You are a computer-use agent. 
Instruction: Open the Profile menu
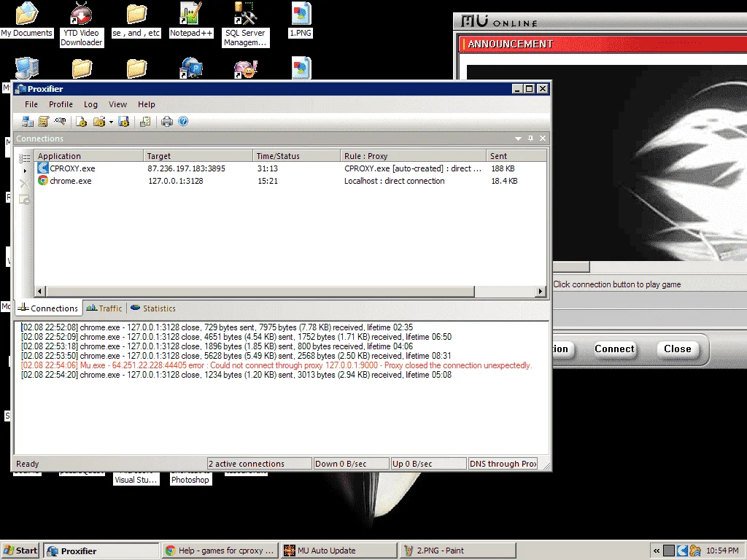[x=61, y=104]
